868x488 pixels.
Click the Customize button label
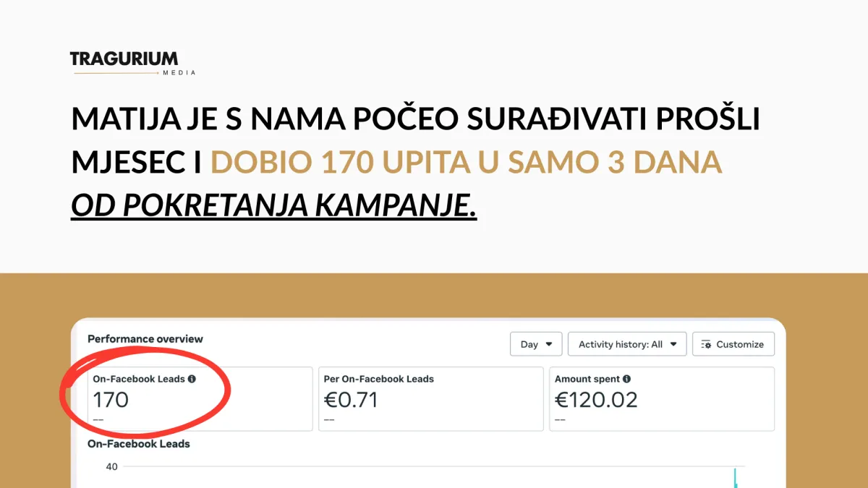[740, 344]
